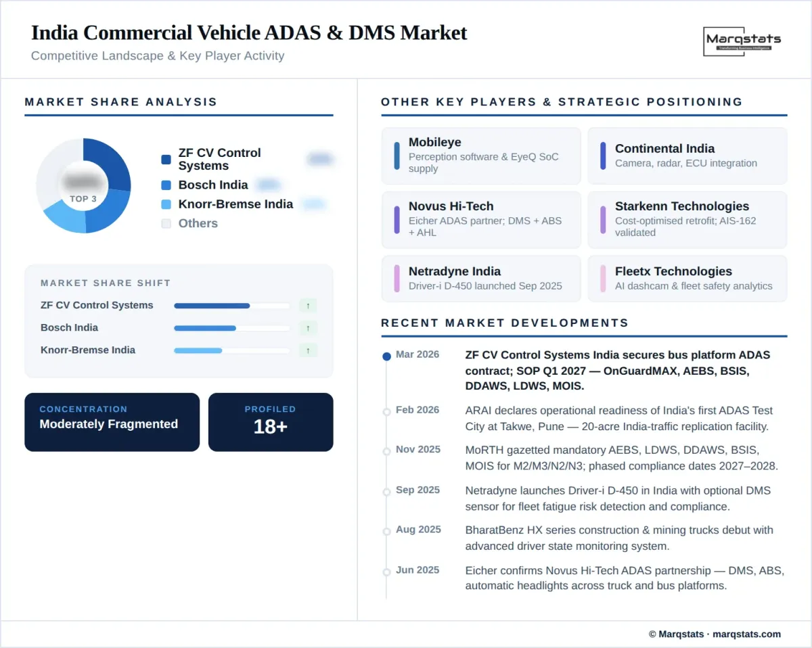Click the MoRTH gazetted mandatory AEBS news entry

tap(621, 458)
